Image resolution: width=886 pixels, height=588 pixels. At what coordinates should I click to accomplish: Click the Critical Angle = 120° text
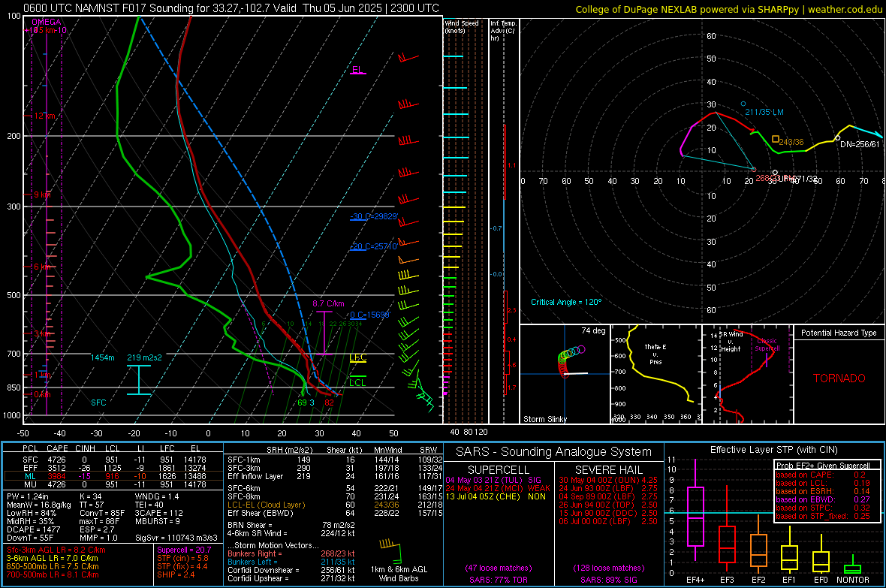tap(566, 302)
